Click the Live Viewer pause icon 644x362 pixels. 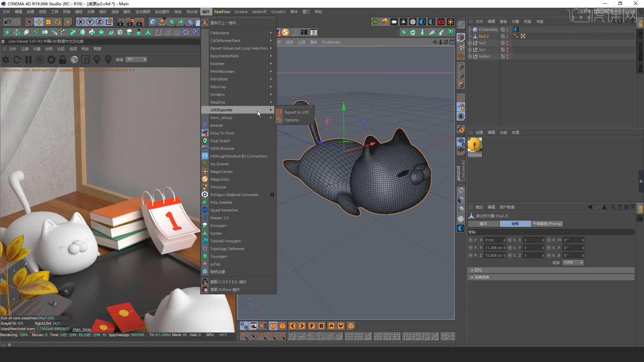[29, 60]
